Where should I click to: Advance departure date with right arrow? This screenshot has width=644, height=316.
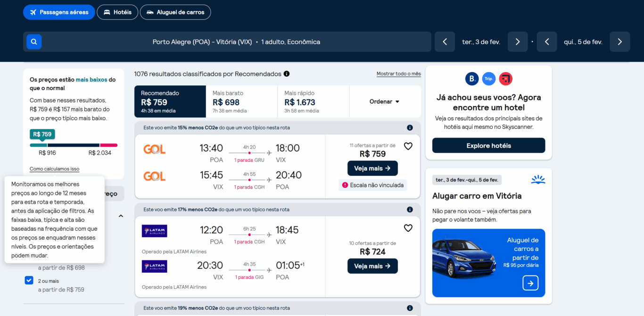[x=518, y=42]
